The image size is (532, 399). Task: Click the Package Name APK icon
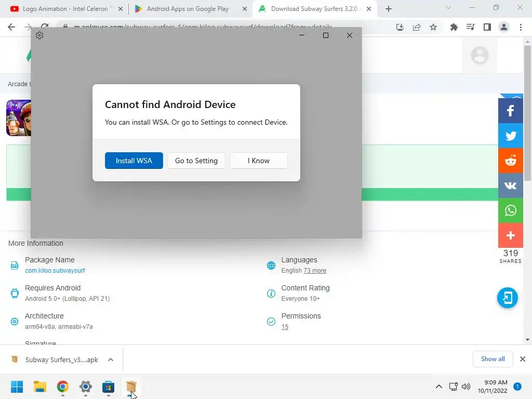[15, 265]
